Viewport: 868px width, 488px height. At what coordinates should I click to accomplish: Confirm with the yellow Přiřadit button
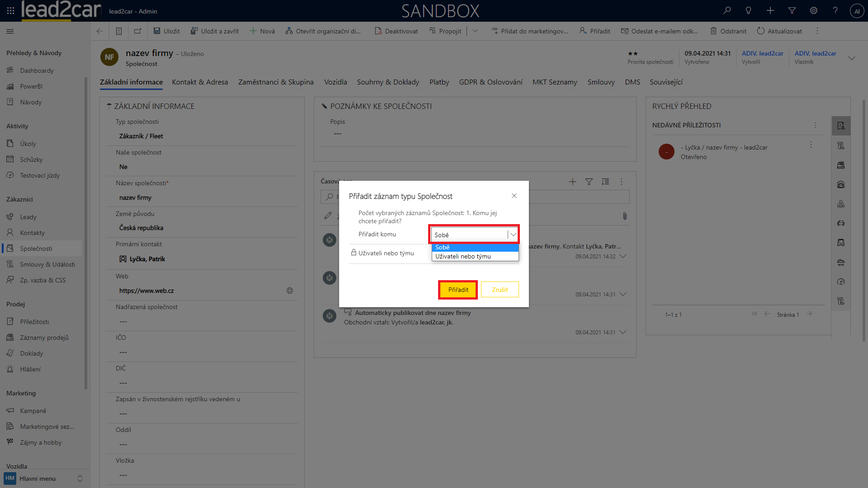tap(458, 290)
